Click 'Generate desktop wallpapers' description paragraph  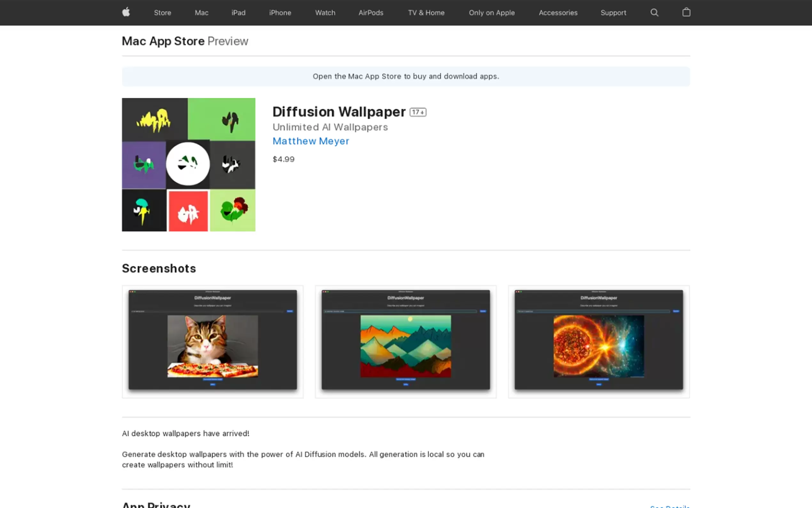coord(303,460)
